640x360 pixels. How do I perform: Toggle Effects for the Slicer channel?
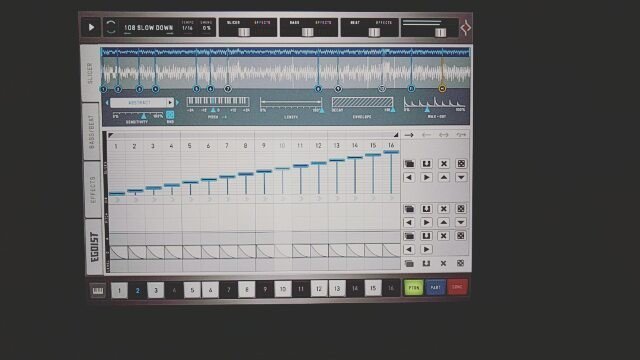pos(262,22)
